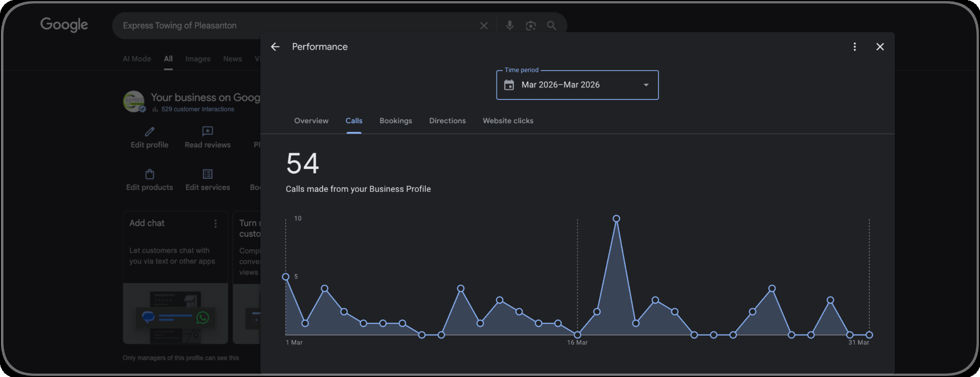Open the Add chat card options menu
Screen dimensions: 980x377
point(216,223)
